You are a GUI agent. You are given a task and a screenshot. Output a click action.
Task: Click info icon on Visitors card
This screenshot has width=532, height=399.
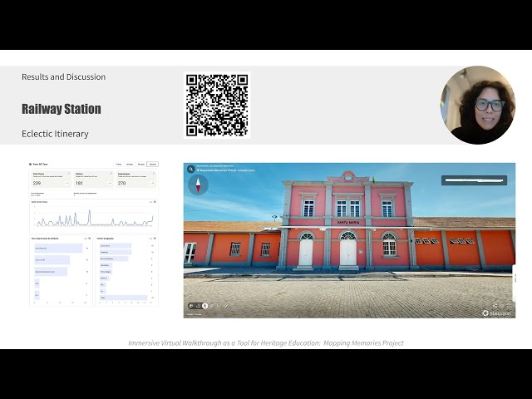111,174
